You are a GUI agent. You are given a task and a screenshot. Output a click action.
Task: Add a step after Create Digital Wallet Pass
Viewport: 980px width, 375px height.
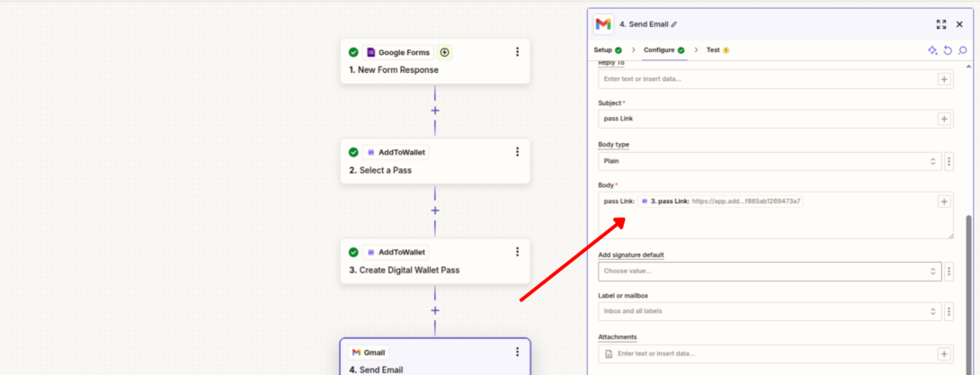[x=435, y=310]
